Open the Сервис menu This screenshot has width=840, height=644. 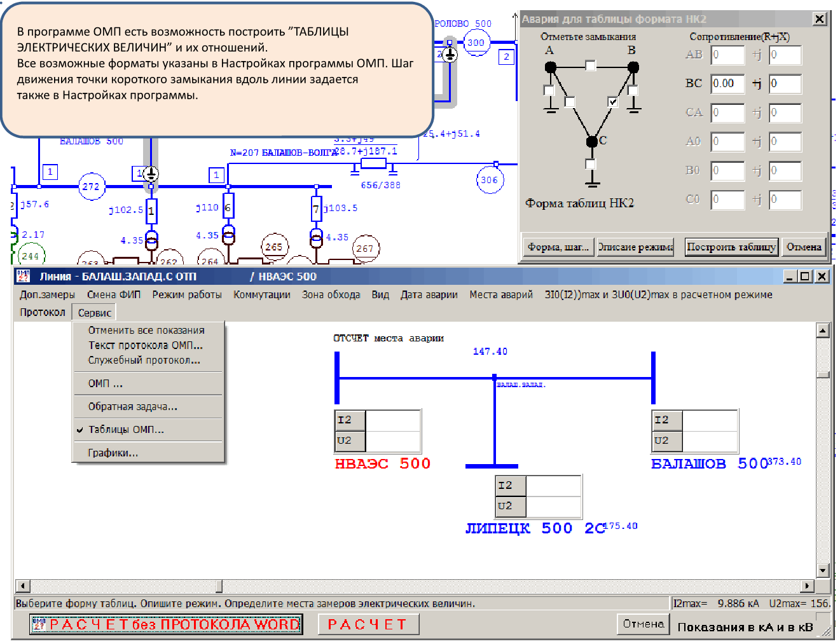[x=95, y=313]
